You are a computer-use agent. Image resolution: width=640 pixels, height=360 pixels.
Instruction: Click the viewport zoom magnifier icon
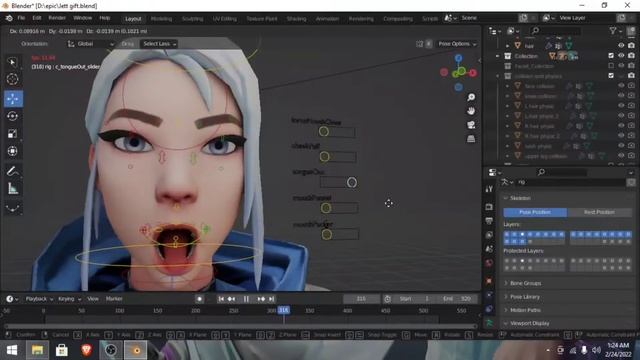(x=471, y=97)
